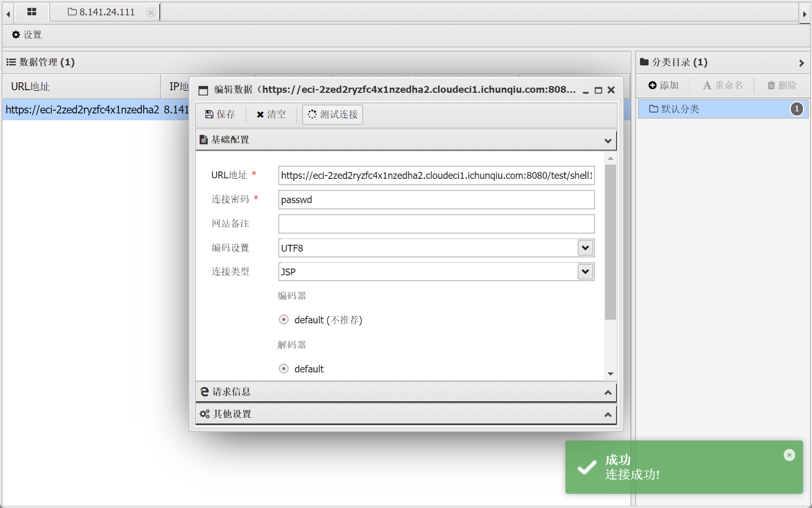Close the 编辑数据 dialog
The height and width of the screenshot is (508, 812).
coord(611,90)
